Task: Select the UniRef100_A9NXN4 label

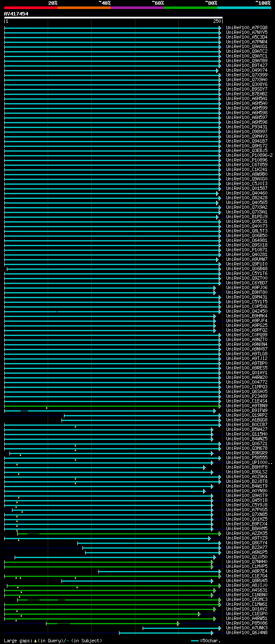Action: (x=247, y=344)
